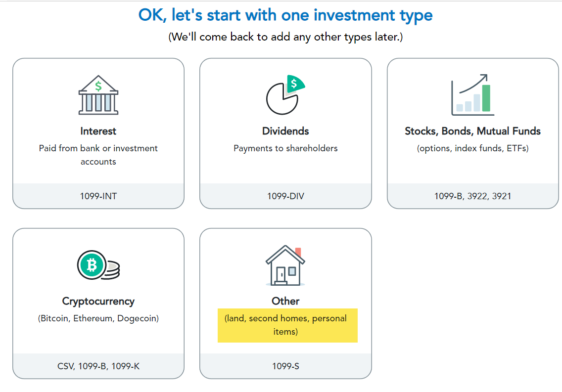Click the CSV, 1099-B, 1099-K footer
The width and height of the screenshot is (562, 392).
click(98, 366)
